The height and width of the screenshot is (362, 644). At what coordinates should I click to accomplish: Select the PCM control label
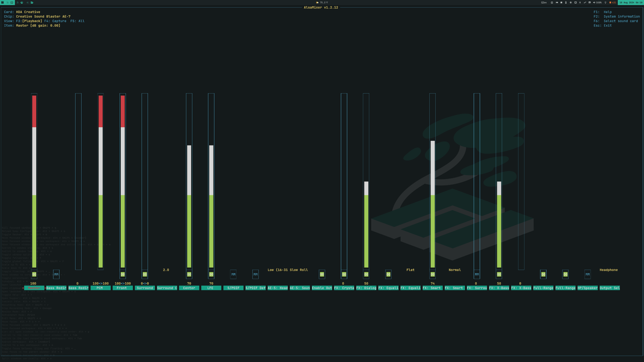[x=100, y=288]
